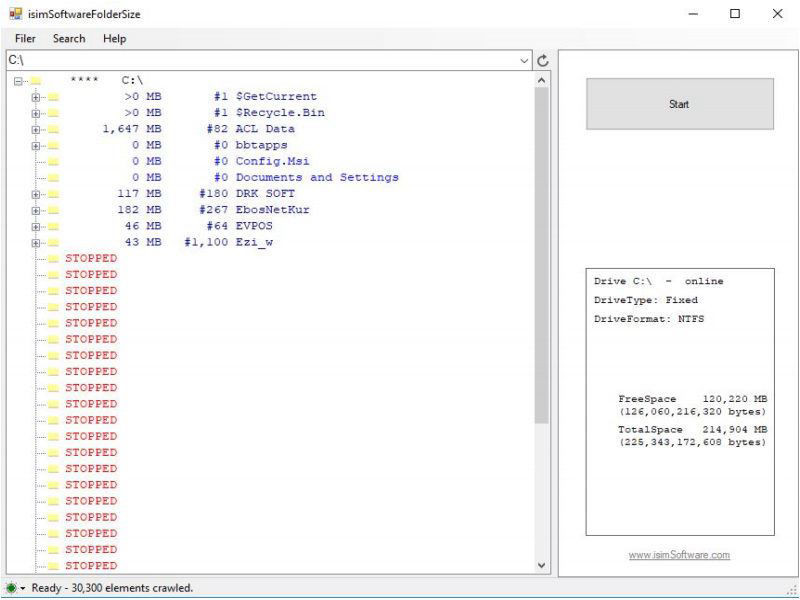This screenshot has width=800, height=600.
Task: Click the app icon in title bar
Action: pyautogui.click(x=16, y=14)
